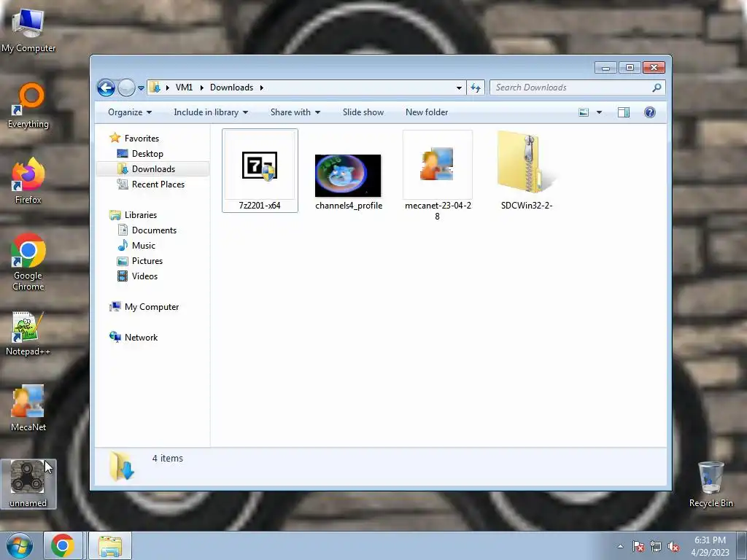Open Desktop in the navigation pane
This screenshot has height=560, width=747.
tap(147, 154)
